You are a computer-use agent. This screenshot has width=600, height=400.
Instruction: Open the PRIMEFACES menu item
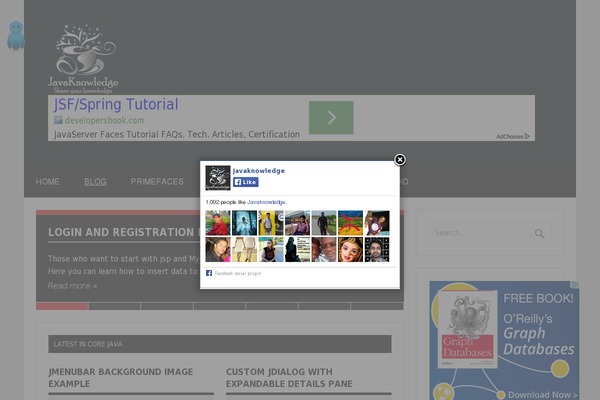[157, 181]
